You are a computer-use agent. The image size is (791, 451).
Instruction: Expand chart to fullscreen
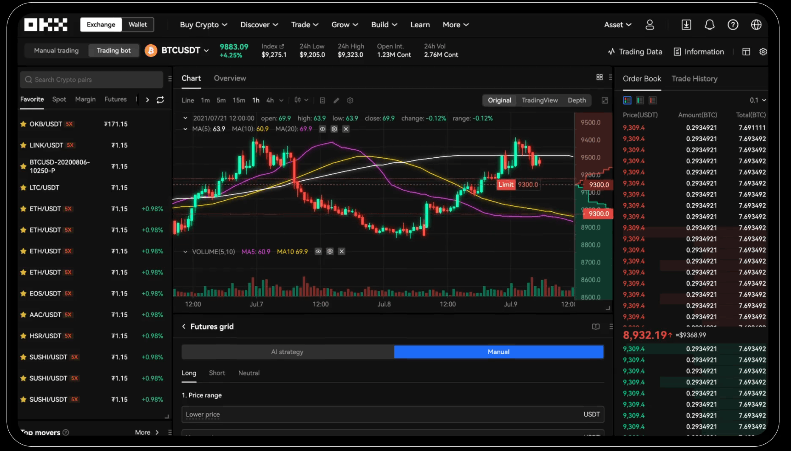(605, 100)
